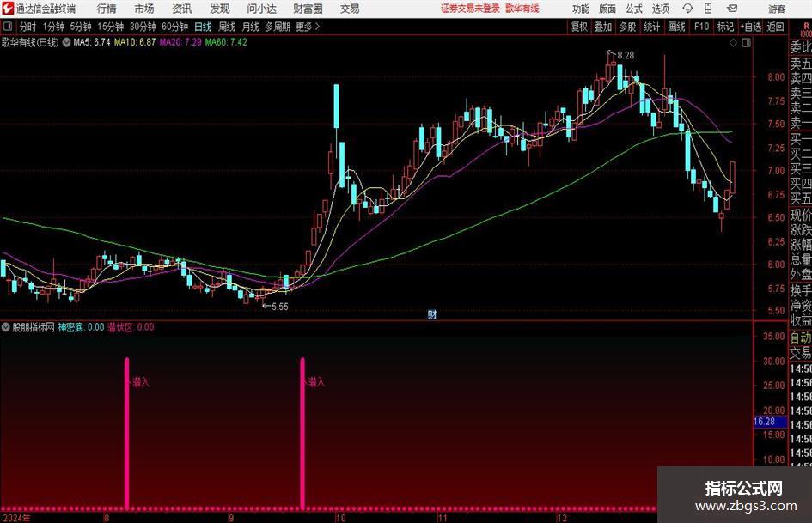The image size is (812, 523).
Task: Toggle the left sidebar panel icon
Action: coord(7,27)
